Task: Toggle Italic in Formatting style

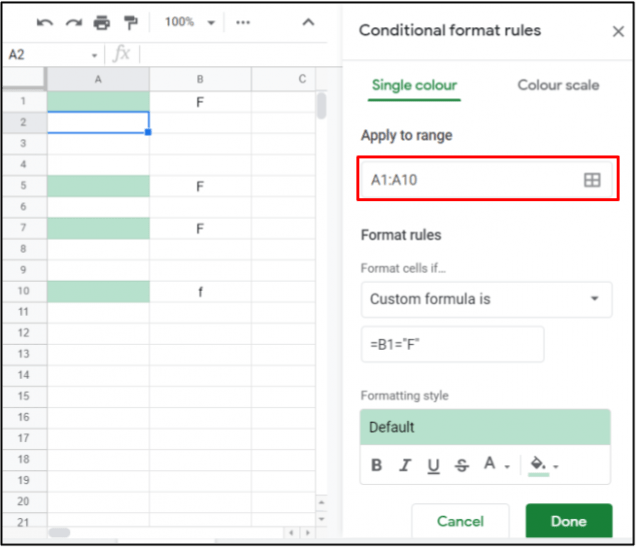Action: [405, 465]
